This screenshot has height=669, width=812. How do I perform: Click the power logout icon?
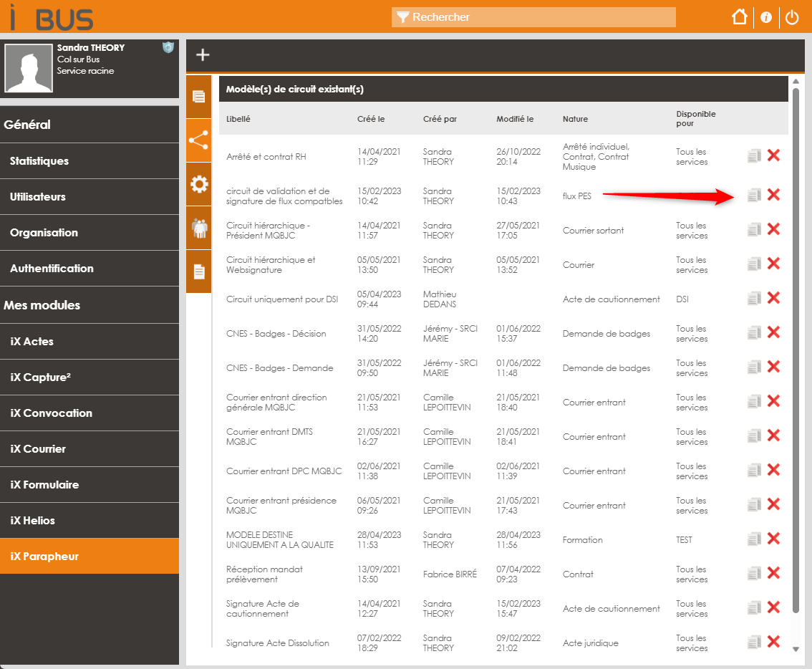pyautogui.click(x=792, y=17)
